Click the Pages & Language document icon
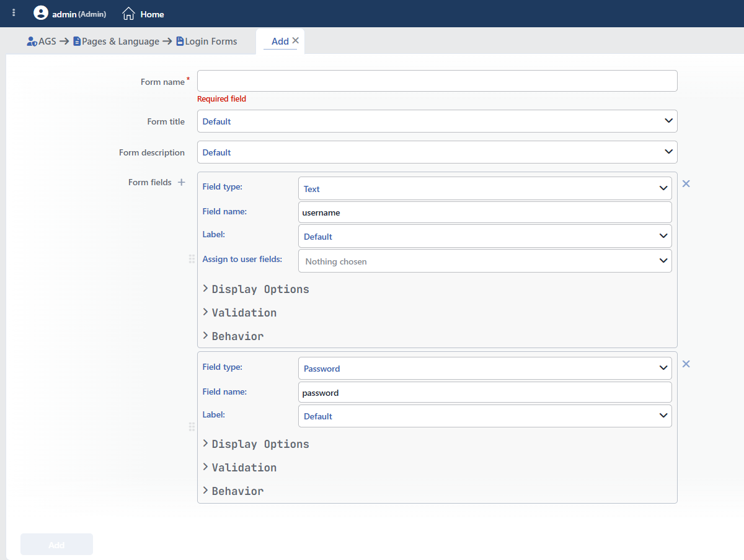This screenshot has height=560, width=744. [x=77, y=42]
